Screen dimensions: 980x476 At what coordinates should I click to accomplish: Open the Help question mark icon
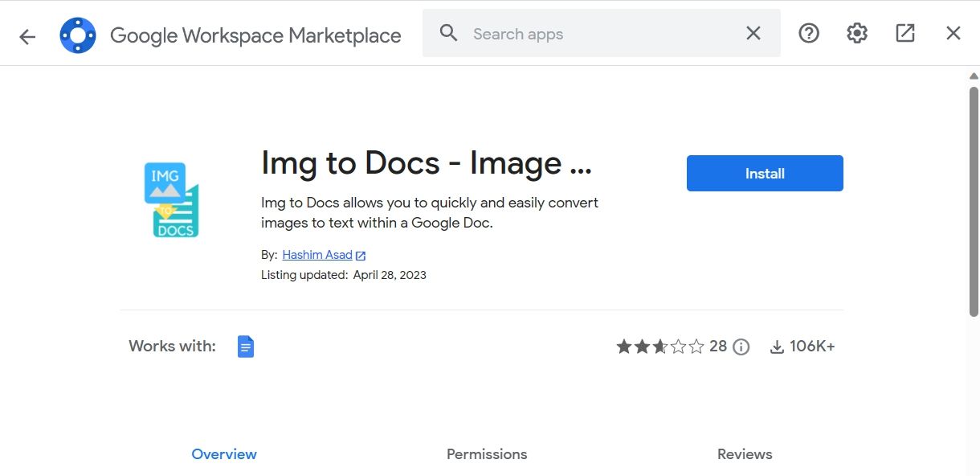[x=808, y=33]
